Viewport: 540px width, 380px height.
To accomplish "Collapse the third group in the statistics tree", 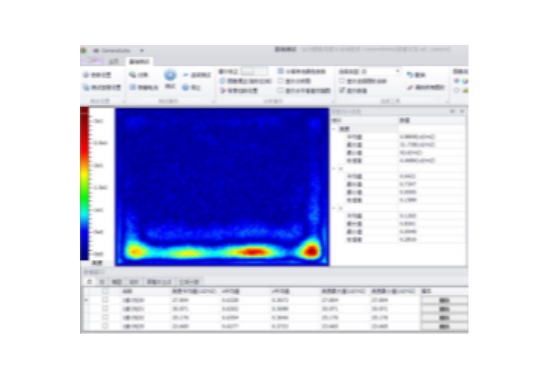I will (334, 208).
